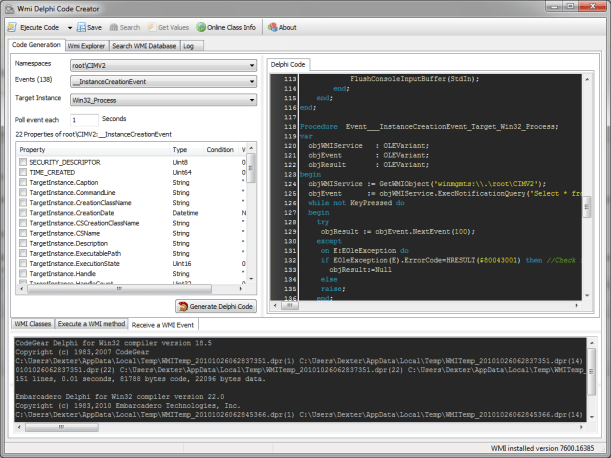Click the Save disk icon
Viewport: 611px width, 458px height.
point(80,28)
